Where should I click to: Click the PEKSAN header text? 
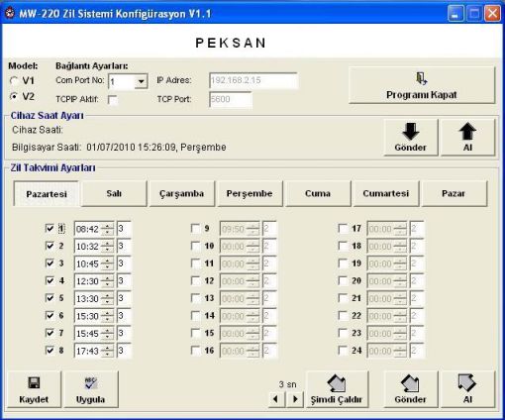(x=231, y=43)
